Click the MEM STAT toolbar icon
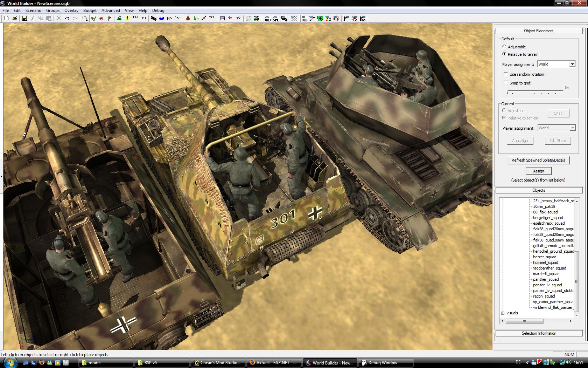588x368 pixels. click(x=257, y=18)
